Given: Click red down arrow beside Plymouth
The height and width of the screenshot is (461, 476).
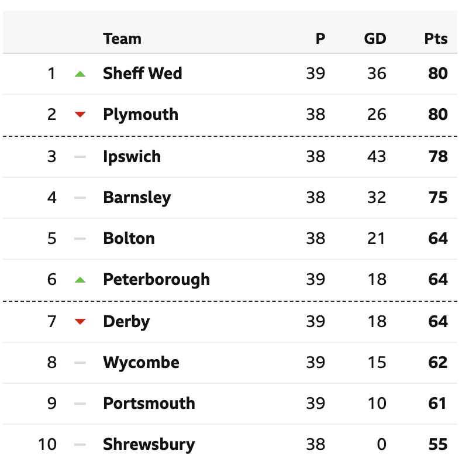Looking at the screenshot, I should pos(80,115).
